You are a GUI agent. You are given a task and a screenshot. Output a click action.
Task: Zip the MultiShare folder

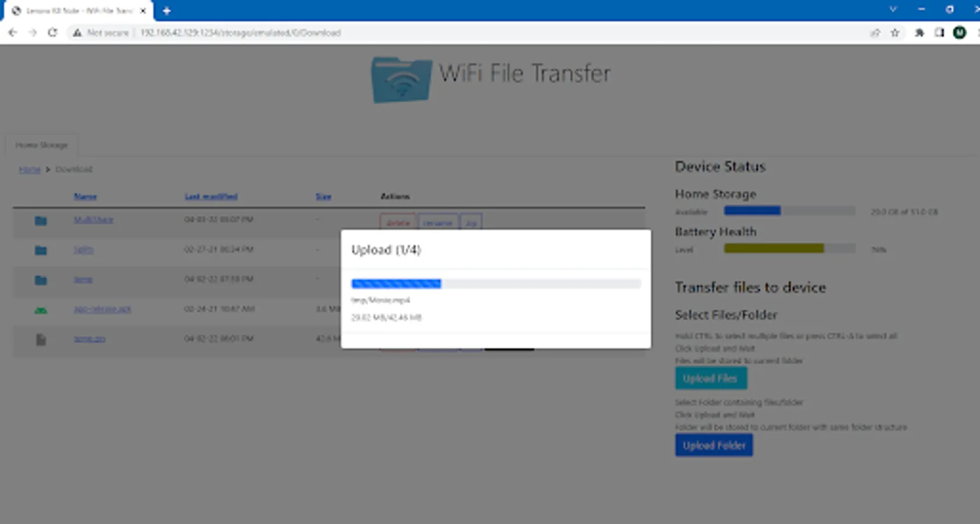tap(471, 222)
